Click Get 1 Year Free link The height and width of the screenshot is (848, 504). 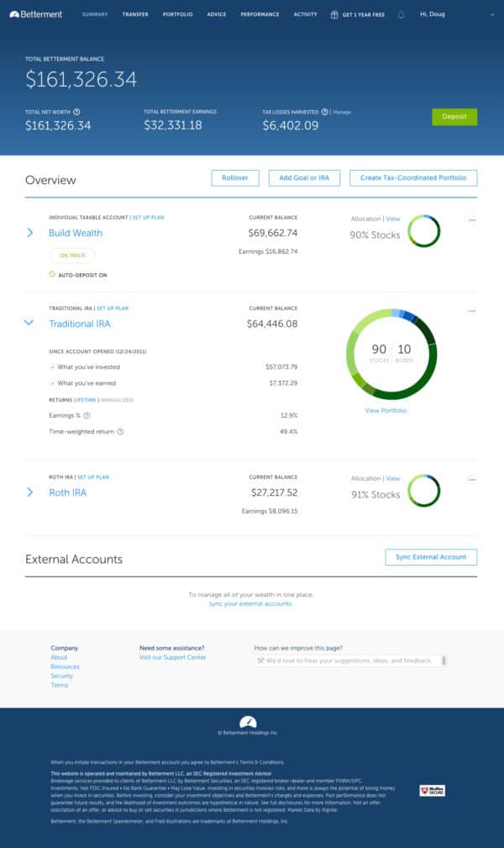pos(364,14)
